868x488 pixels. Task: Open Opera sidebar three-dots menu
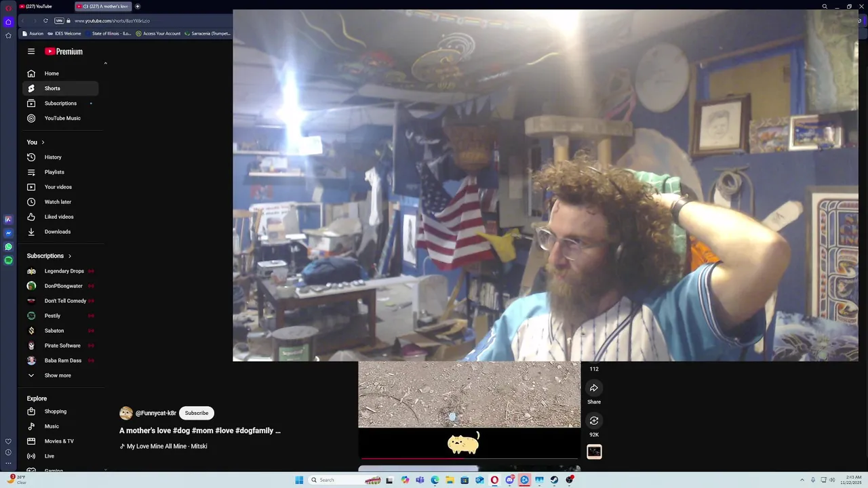click(x=8, y=464)
